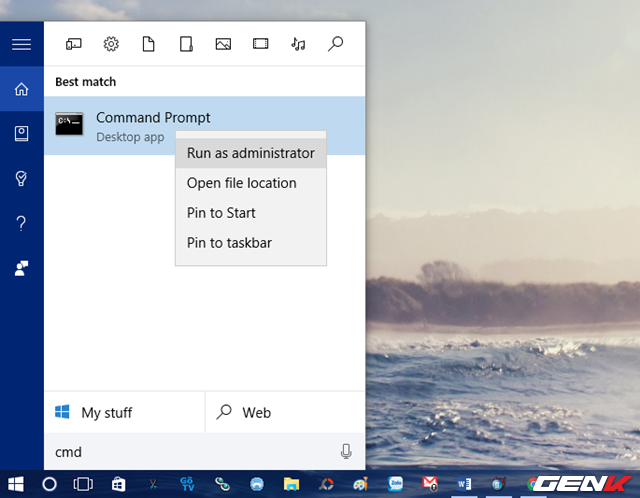This screenshot has height=498, width=640.
Task: Filter search by Music icon
Action: tap(298, 44)
